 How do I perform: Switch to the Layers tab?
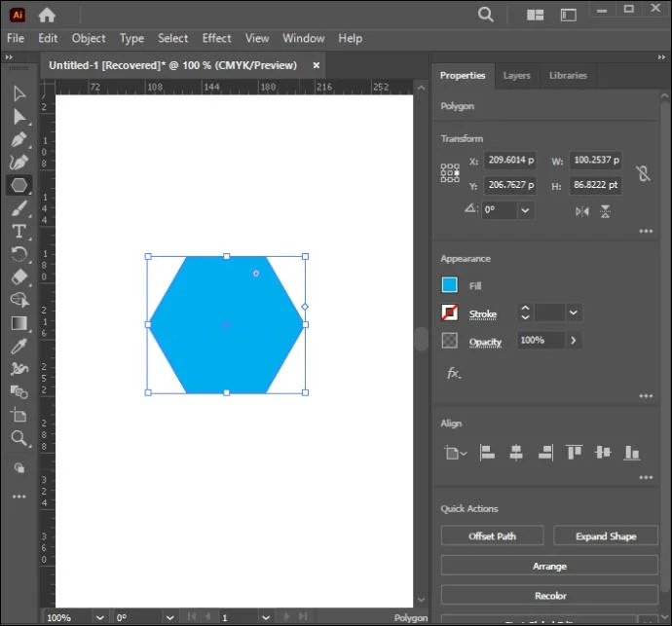[x=516, y=75]
